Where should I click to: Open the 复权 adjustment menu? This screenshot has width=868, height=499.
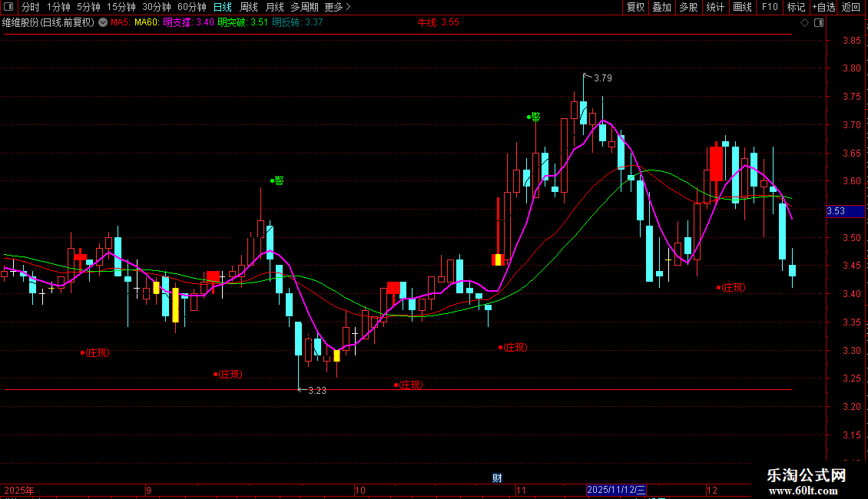coord(635,7)
